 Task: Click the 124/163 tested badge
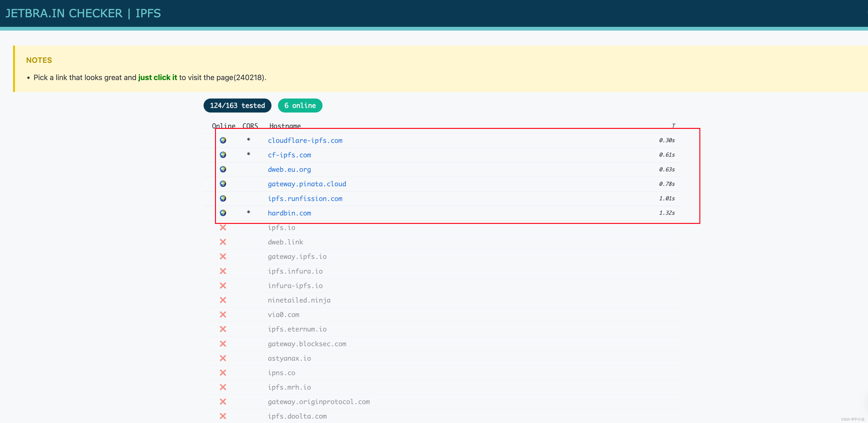tap(237, 105)
